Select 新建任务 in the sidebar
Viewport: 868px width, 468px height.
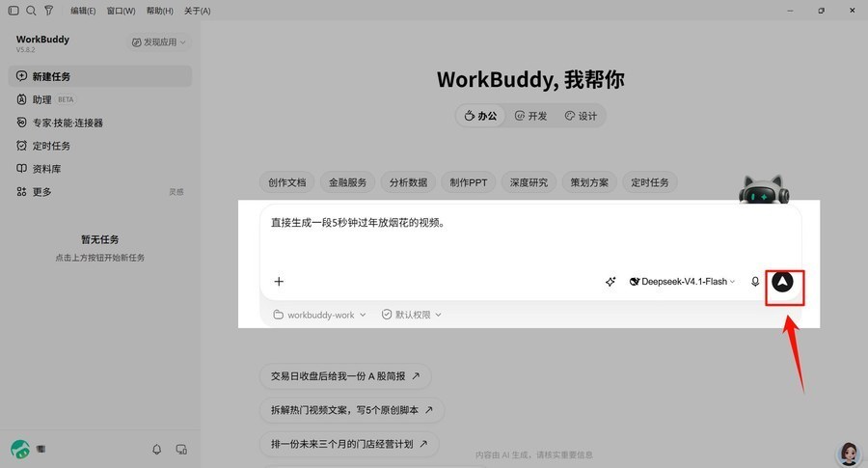pos(99,76)
